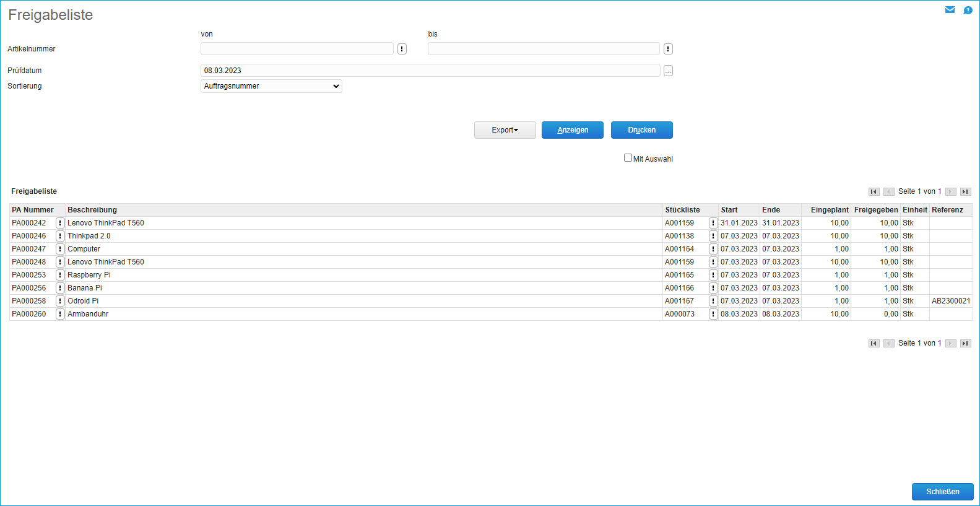Image resolution: width=980 pixels, height=506 pixels.
Task: Click the Drucken button
Action: point(641,130)
